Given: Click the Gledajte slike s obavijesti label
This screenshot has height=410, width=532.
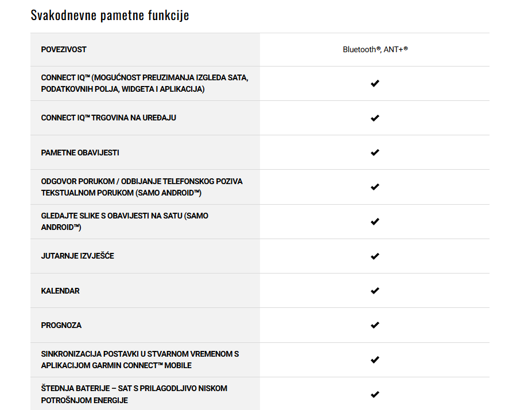Looking at the screenshot, I should point(125,221).
